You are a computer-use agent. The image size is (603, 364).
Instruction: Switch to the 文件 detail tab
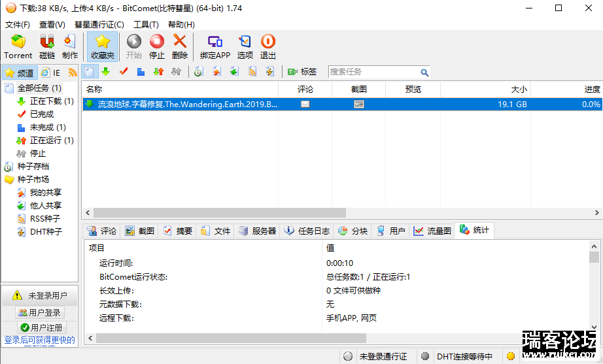point(216,231)
